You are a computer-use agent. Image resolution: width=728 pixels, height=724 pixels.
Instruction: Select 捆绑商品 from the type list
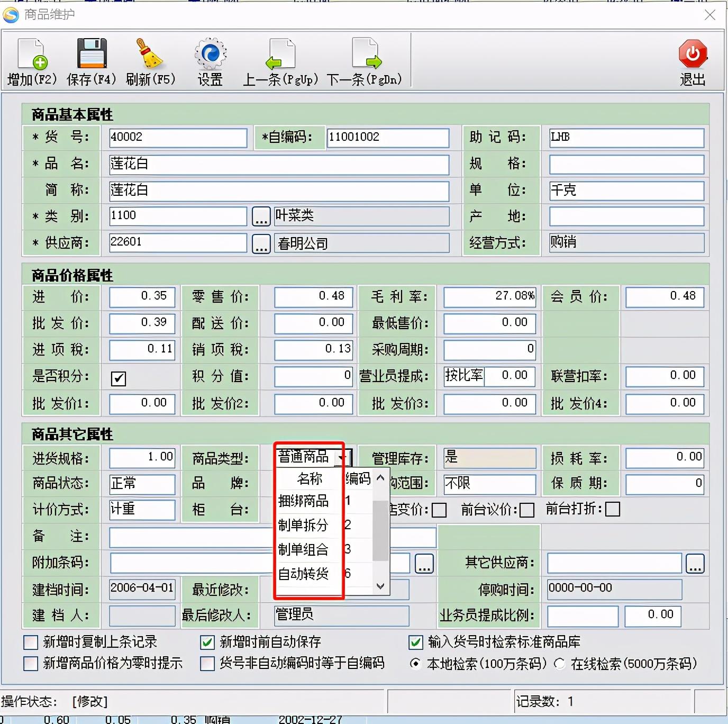(304, 501)
